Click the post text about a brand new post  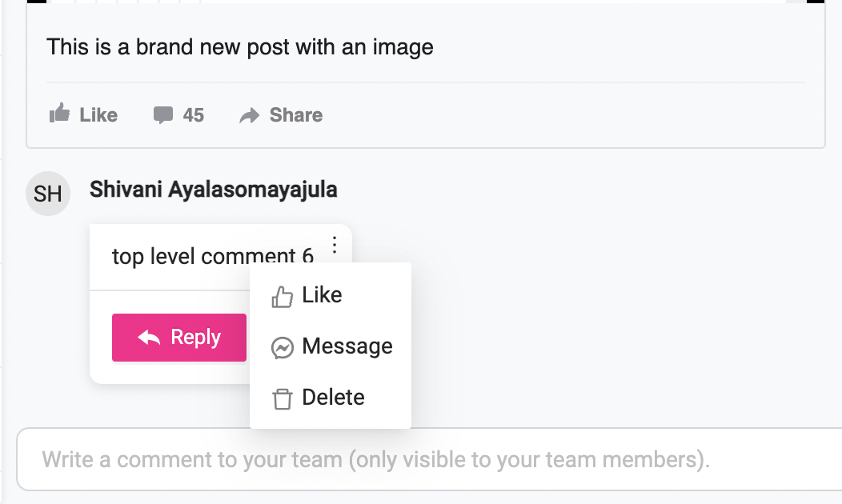point(240,47)
